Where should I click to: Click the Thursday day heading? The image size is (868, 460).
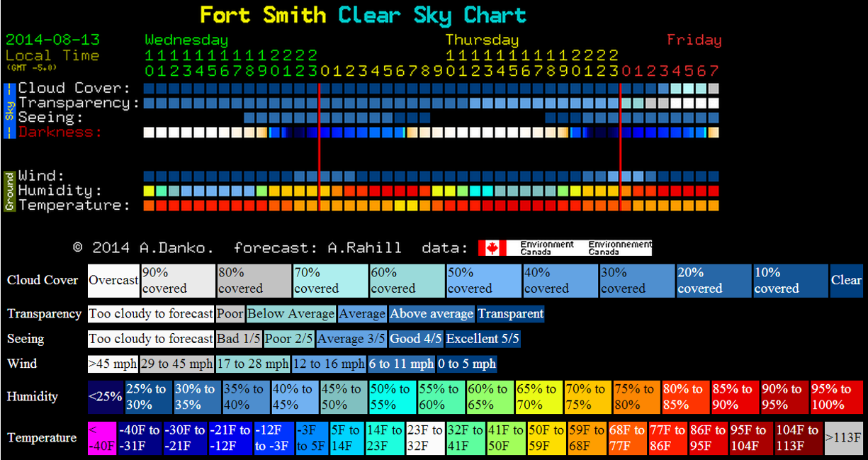(x=482, y=40)
